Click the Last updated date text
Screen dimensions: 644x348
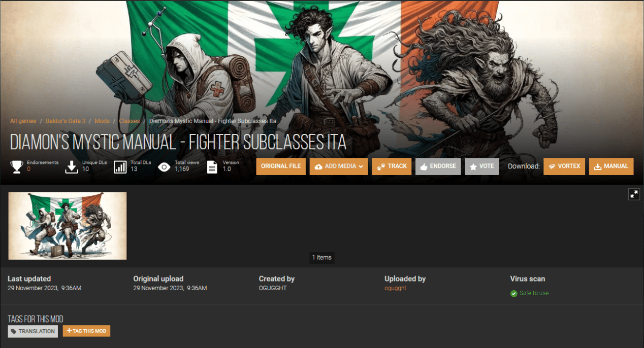(x=45, y=288)
